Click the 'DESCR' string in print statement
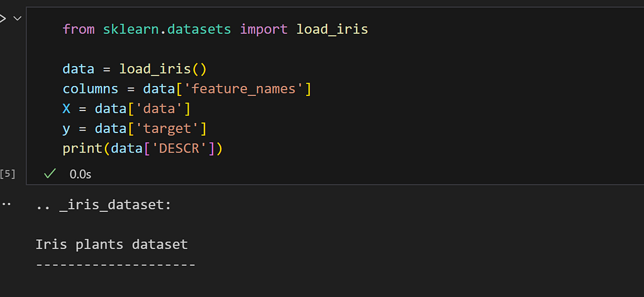The image size is (644, 297). (179, 148)
